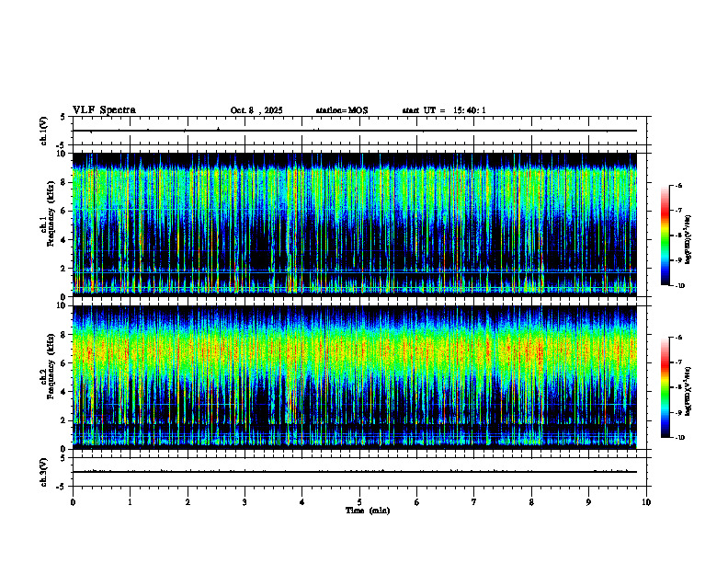
Task: Click the ch.2 spectrogram plot
Action: (x=355, y=377)
